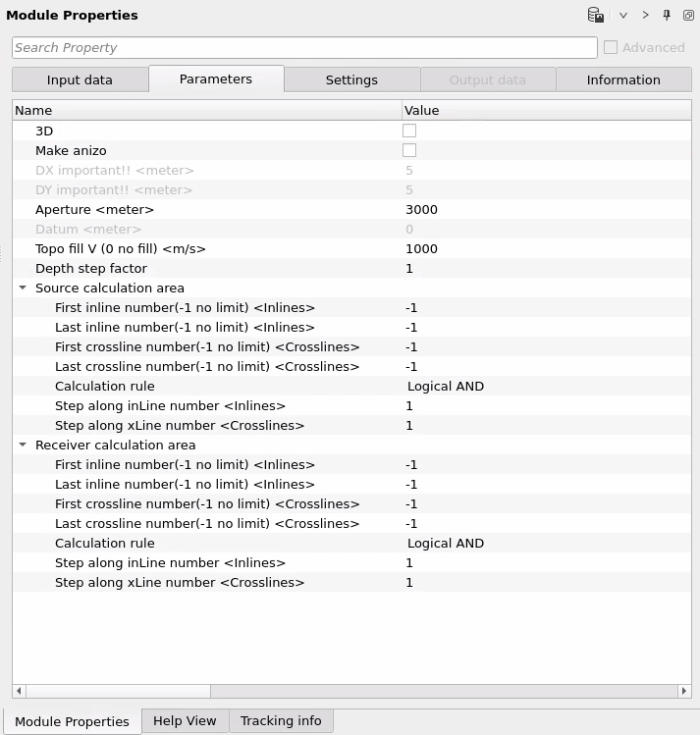Switch to the Input data tab
700x735 pixels.
click(x=80, y=79)
